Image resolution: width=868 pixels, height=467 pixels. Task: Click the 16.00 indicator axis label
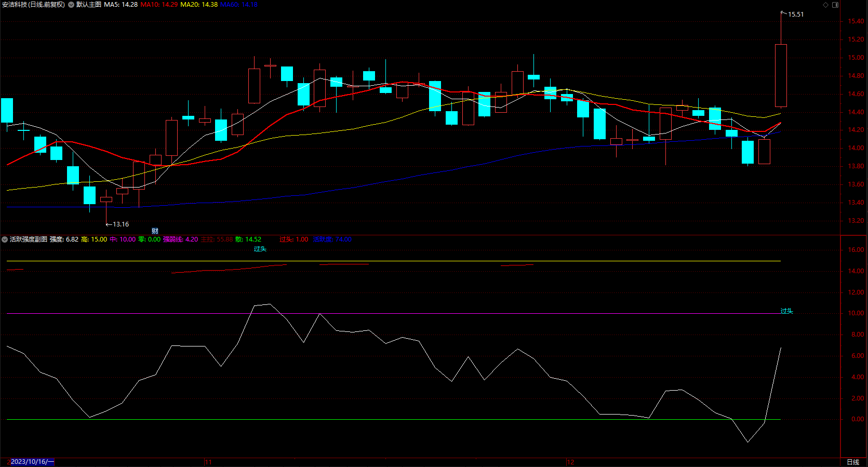click(856, 250)
